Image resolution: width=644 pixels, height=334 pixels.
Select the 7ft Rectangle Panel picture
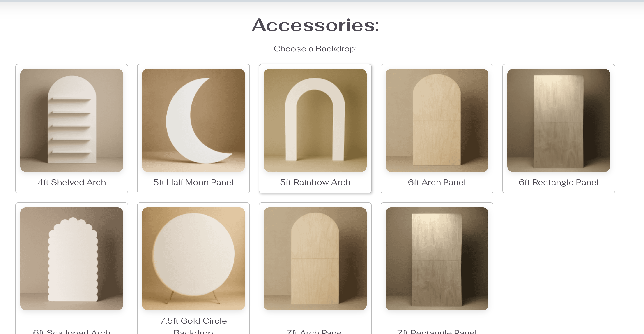click(x=437, y=259)
